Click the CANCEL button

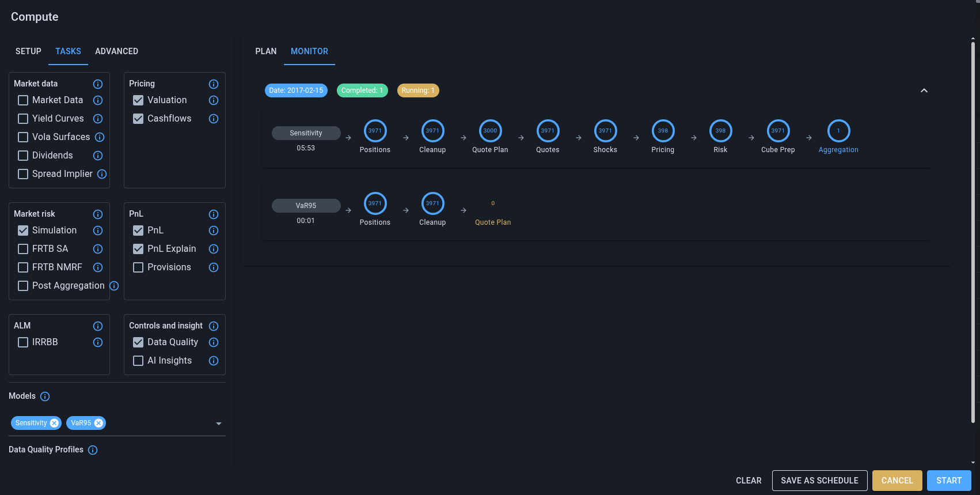tap(897, 481)
